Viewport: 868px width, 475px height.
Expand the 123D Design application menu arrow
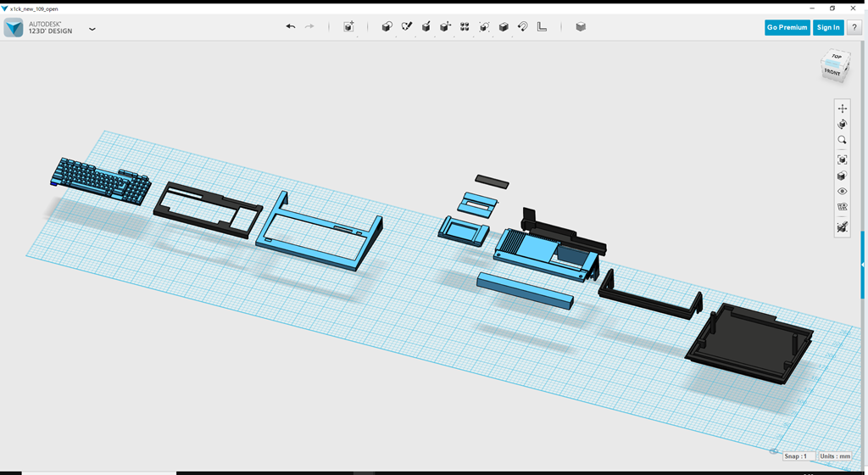pos(92,29)
